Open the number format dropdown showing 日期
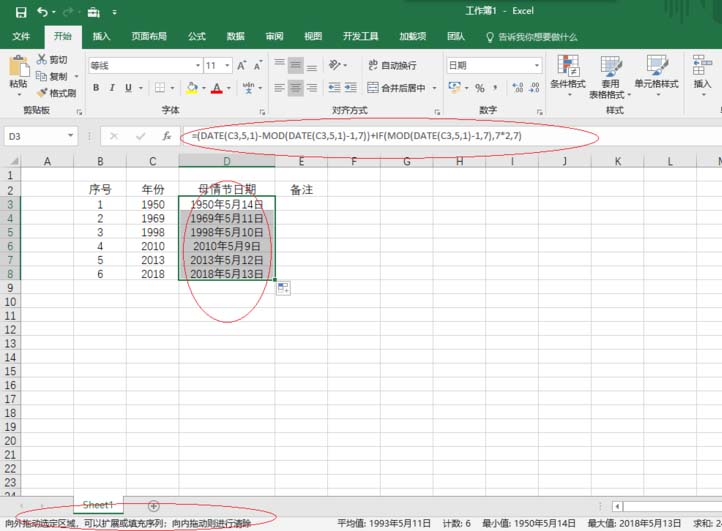Viewport: 722px width, 531px height. (537, 65)
